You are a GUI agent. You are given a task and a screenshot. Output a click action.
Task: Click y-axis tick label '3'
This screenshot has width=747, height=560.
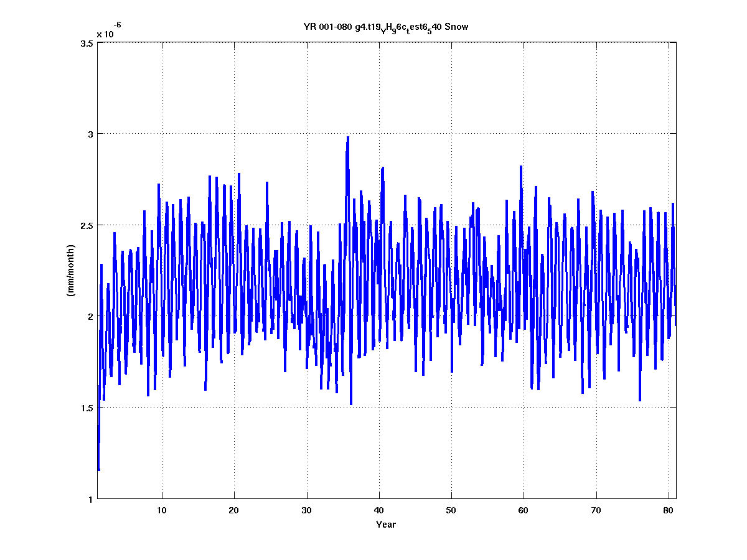90,134
